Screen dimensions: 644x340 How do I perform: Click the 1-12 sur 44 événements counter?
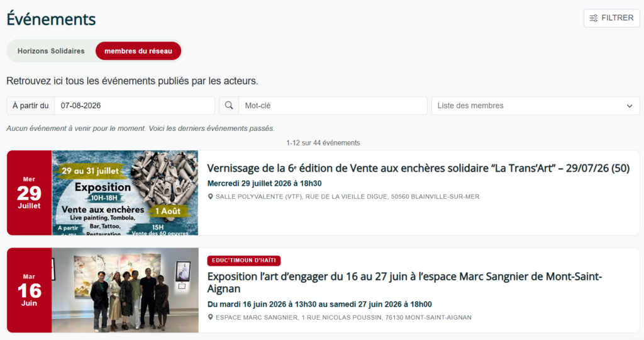[x=323, y=143]
